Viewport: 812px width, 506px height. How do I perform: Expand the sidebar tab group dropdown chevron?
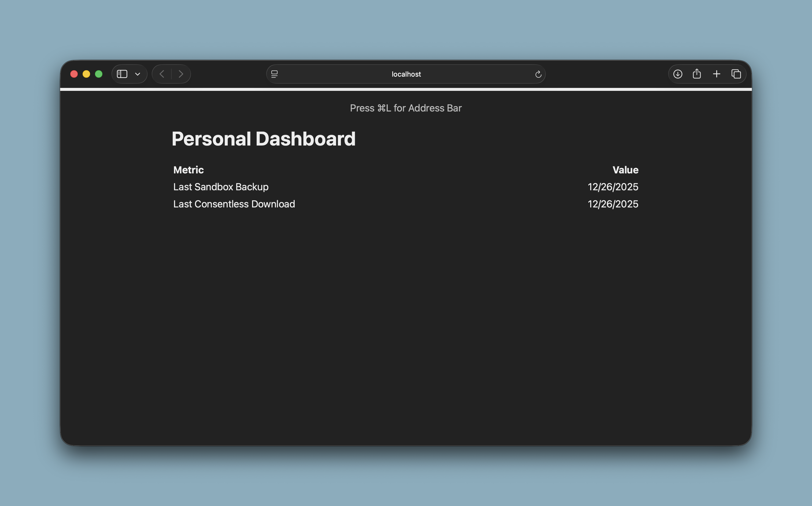pyautogui.click(x=138, y=74)
